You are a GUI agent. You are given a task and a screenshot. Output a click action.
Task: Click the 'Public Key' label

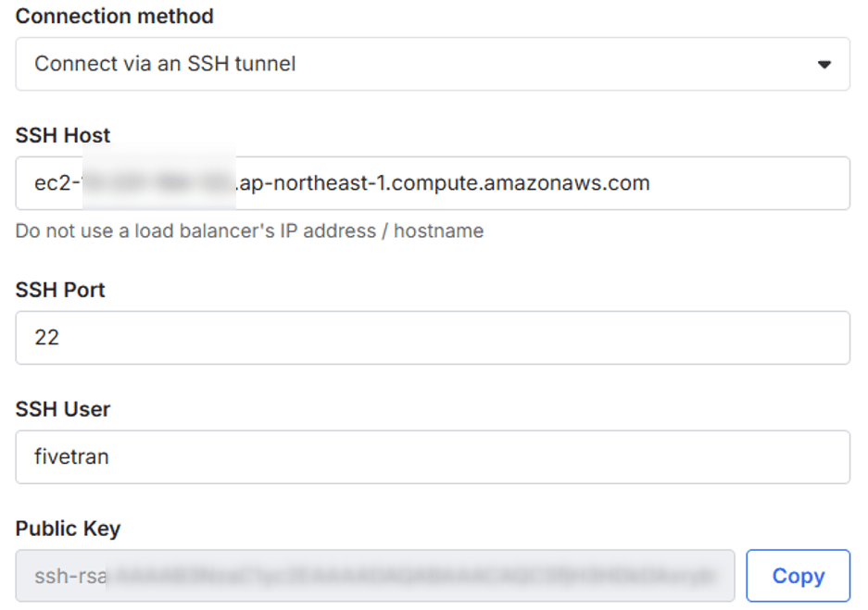tap(68, 529)
